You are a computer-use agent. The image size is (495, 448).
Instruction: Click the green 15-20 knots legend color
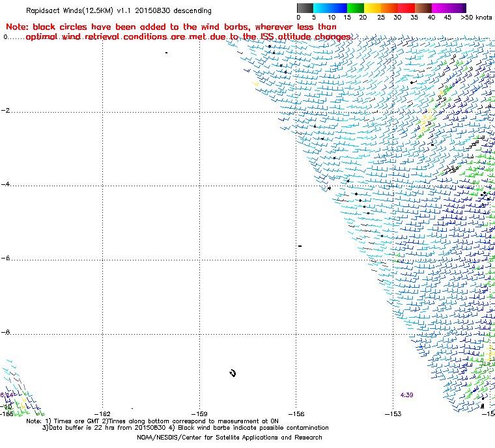coord(356,8)
